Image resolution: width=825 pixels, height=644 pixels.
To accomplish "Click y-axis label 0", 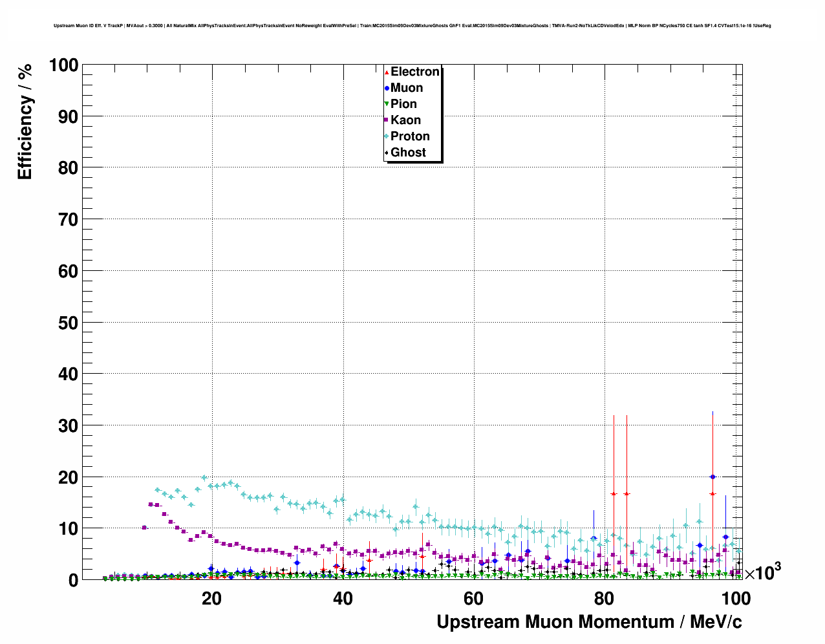I will 73,581.
